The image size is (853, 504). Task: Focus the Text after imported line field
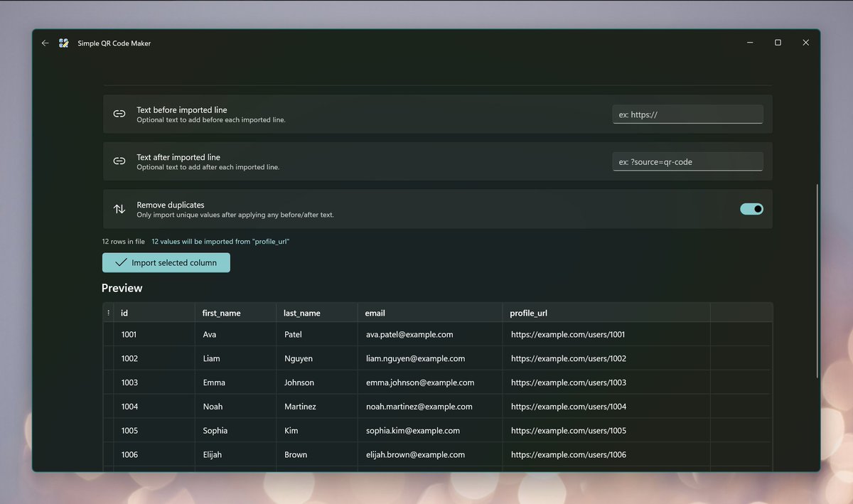pos(687,162)
